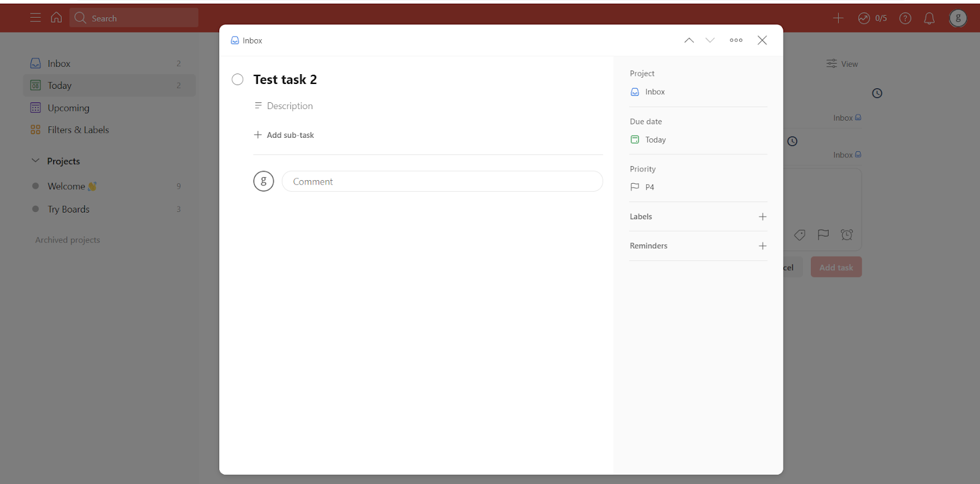This screenshot has width=980, height=484.
Task: Open Archived projects link
Action: click(67, 240)
